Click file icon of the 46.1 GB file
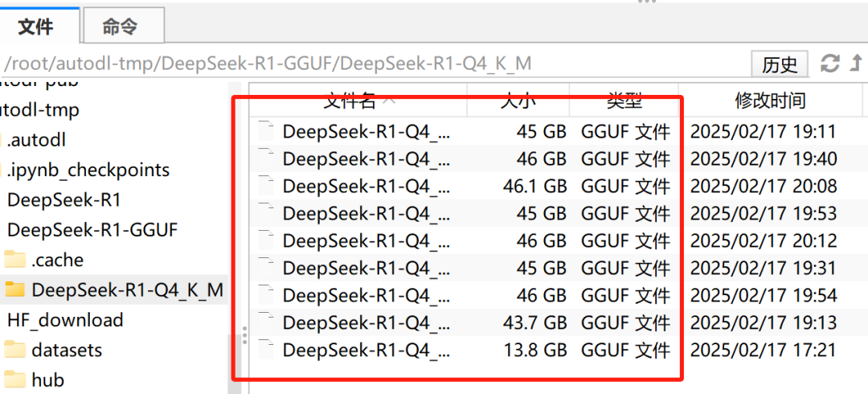 (x=267, y=187)
